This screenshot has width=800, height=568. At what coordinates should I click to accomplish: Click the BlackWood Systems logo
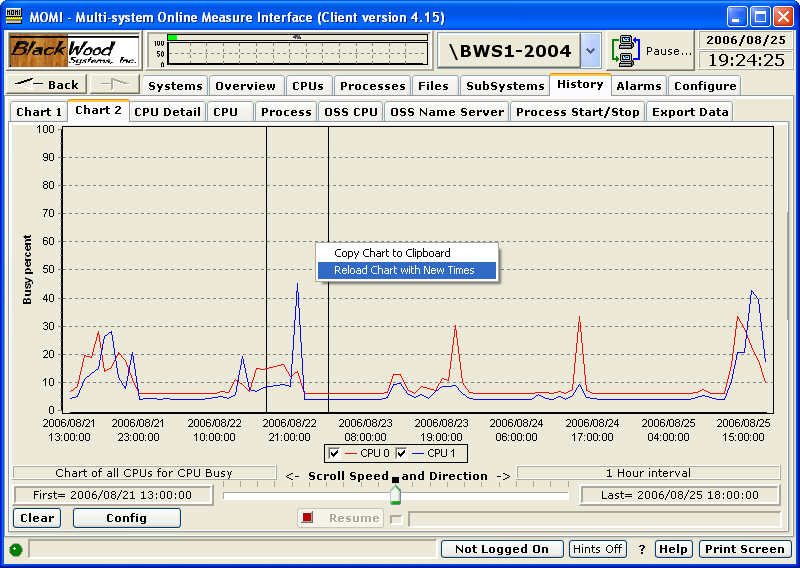[74, 51]
